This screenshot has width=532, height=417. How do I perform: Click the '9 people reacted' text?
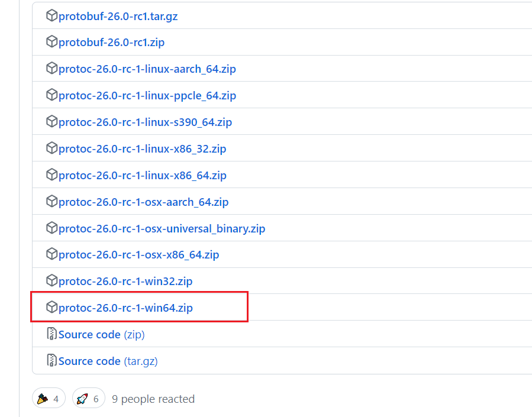[x=153, y=399]
